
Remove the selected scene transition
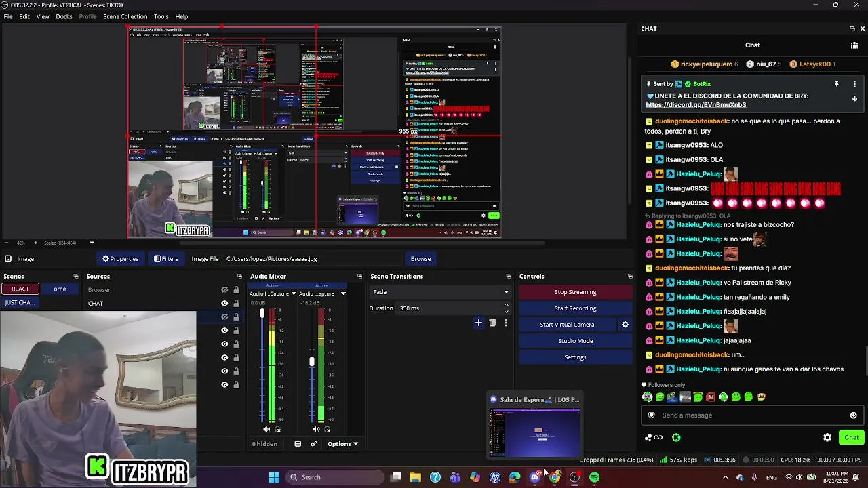(x=492, y=323)
